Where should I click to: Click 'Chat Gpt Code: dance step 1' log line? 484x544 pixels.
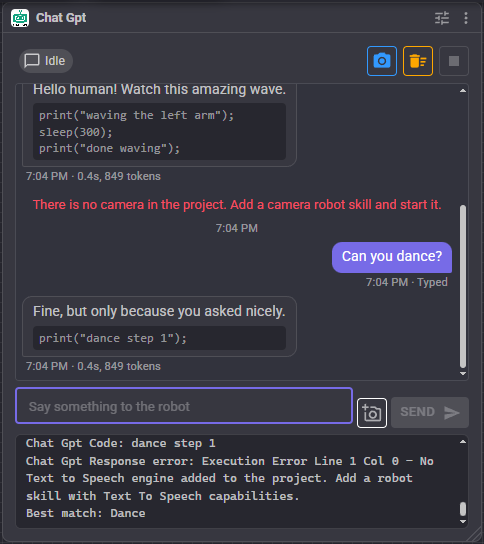click(121, 443)
